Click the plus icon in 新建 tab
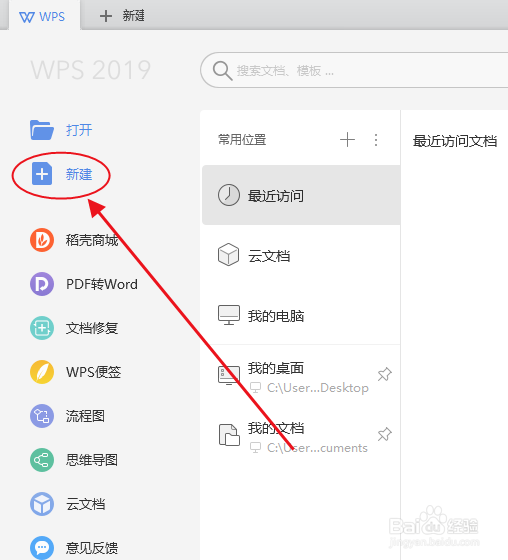 [106, 16]
